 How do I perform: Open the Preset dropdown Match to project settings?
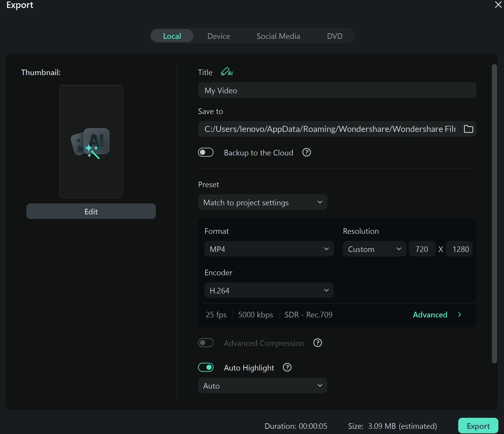point(262,202)
